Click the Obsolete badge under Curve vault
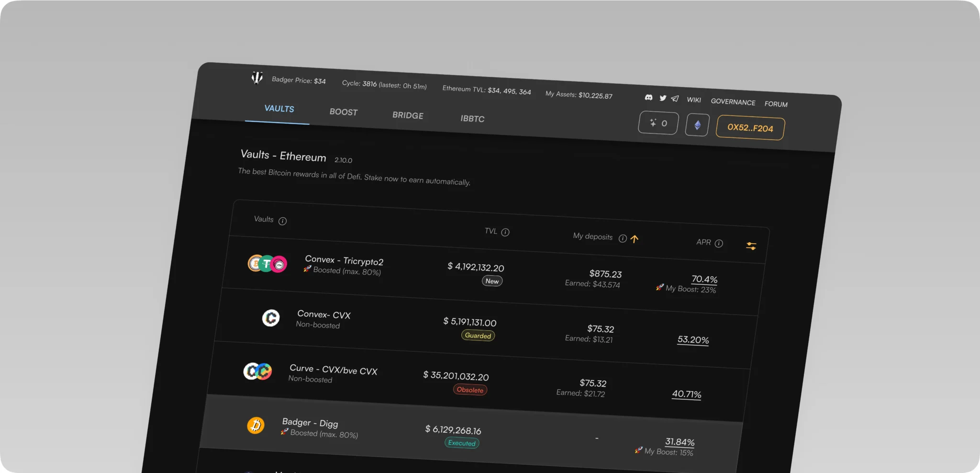Image resolution: width=980 pixels, height=473 pixels. pyautogui.click(x=470, y=390)
